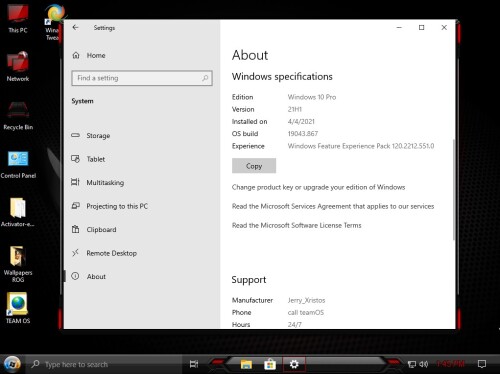Focus the Find a setting search box
Screen dimensions: 500x374
coord(142,78)
